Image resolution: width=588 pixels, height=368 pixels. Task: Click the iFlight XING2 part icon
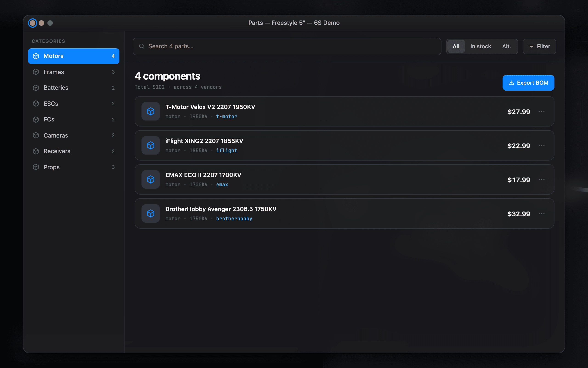point(151,145)
